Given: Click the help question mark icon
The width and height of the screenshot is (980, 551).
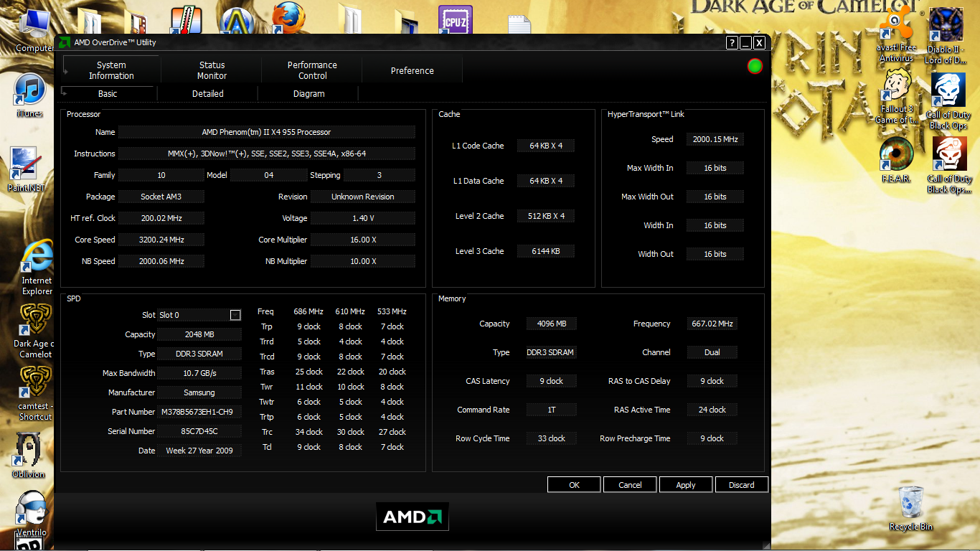Looking at the screenshot, I should click(731, 42).
